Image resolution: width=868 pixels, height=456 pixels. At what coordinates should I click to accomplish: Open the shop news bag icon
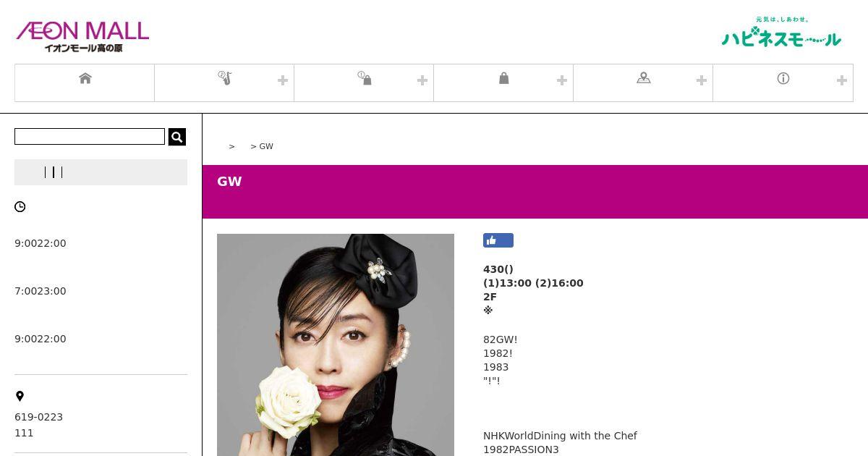point(365,78)
